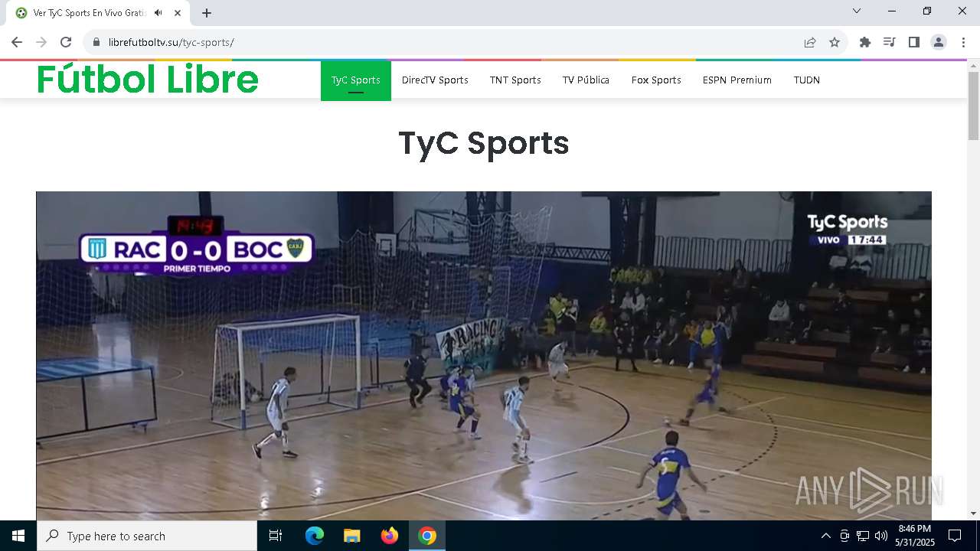The width and height of the screenshot is (980, 551).
Task: Select the TyC Sports channel menu item
Action: pos(356,80)
